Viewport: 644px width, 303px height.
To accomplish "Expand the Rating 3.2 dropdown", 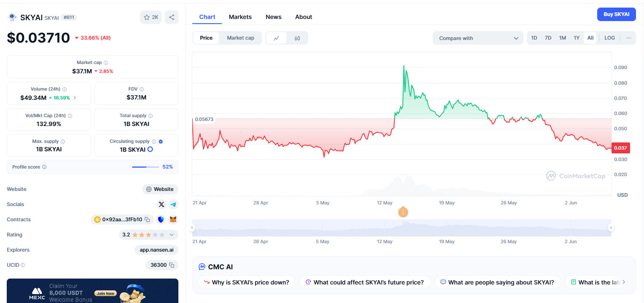I will click(172, 235).
